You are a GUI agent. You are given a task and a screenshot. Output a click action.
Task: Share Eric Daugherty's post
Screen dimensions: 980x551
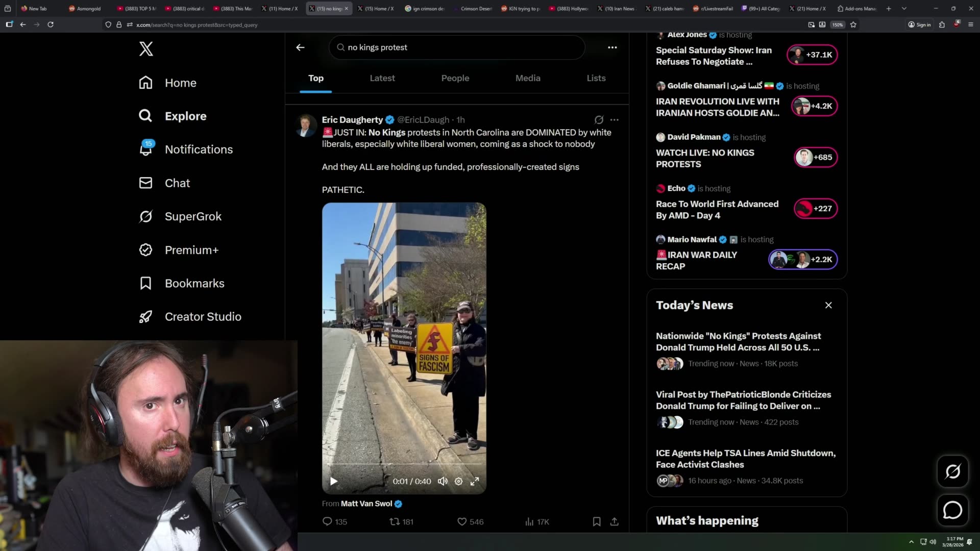pyautogui.click(x=615, y=521)
